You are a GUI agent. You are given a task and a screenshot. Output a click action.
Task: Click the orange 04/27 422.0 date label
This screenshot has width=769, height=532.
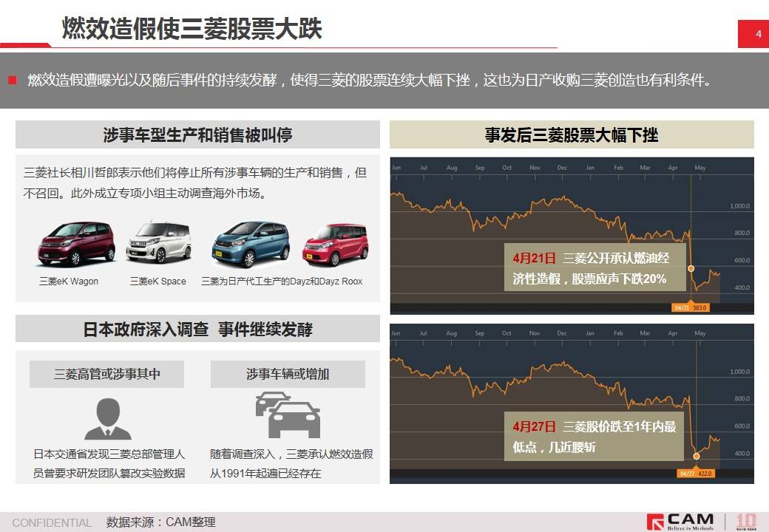point(696,474)
